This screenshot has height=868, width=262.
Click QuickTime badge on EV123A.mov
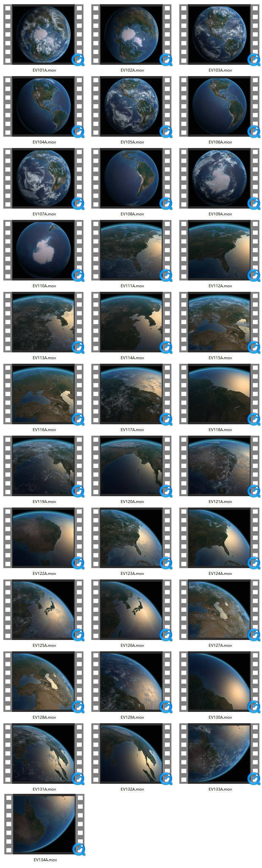pyautogui.click(x=166, y=563)
